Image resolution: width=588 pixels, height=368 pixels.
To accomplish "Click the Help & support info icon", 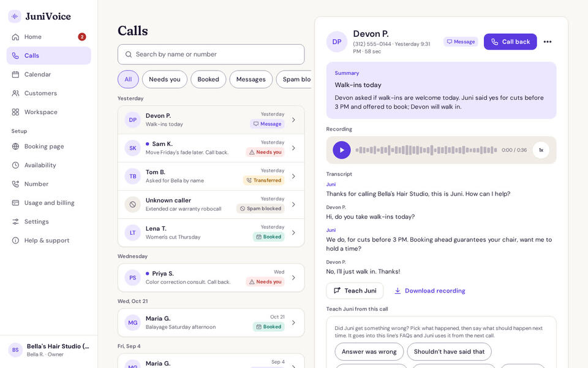I will [15, 240].
